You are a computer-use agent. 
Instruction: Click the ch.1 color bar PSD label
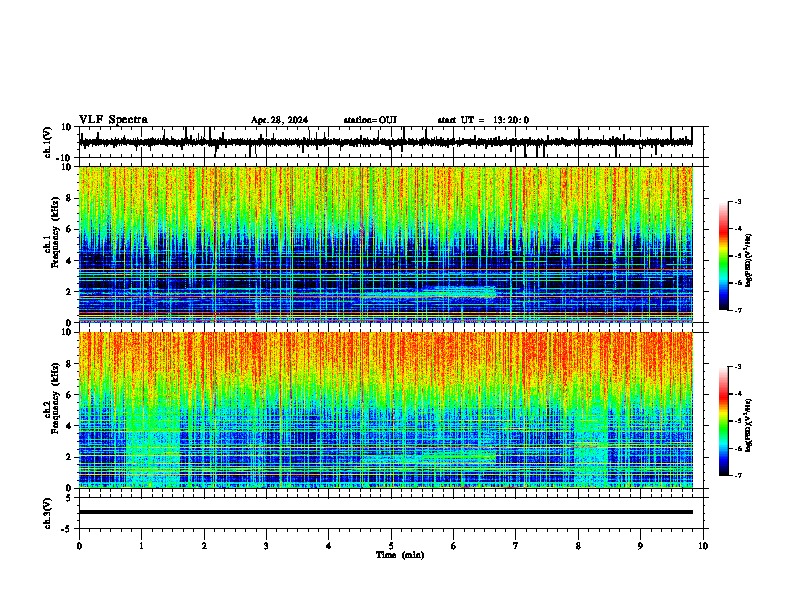click(x=748, y=260)
